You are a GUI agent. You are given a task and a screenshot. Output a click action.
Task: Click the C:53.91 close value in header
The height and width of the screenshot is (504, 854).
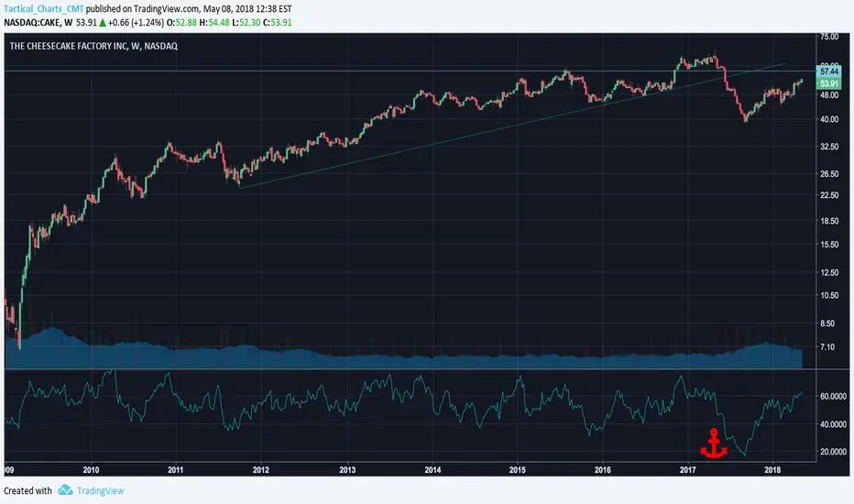[278, 23]
